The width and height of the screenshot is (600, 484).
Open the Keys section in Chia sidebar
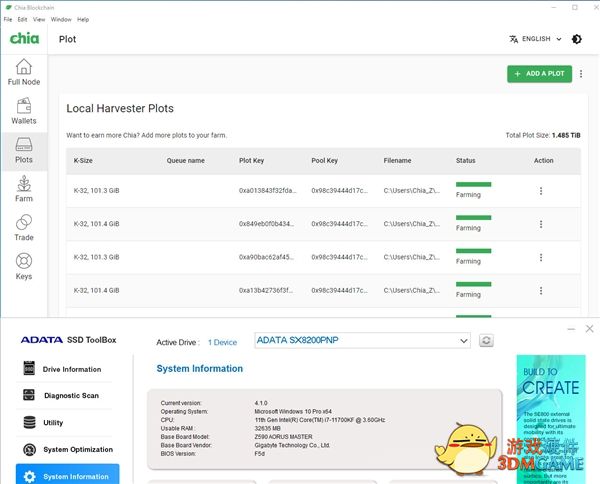(x=24, y=267)
